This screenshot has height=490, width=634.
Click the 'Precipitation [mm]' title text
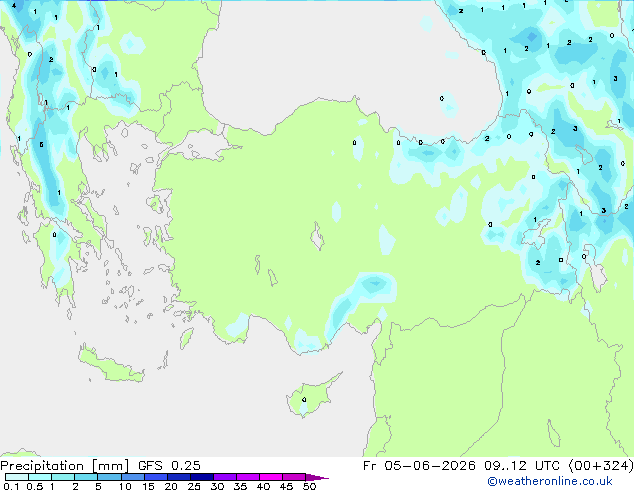[65, 466]
